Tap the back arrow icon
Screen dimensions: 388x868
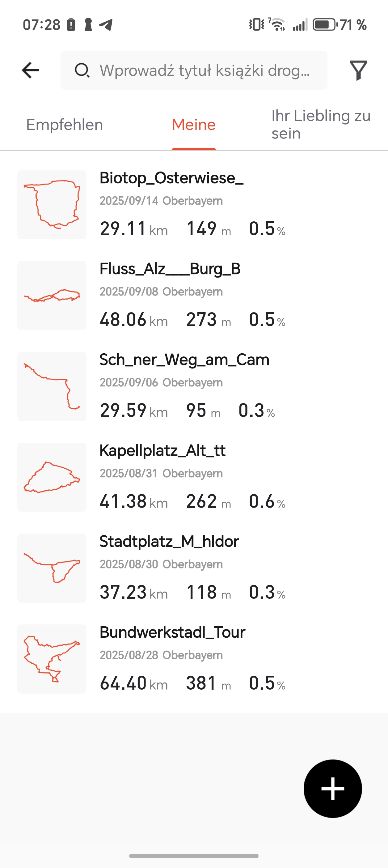(x=30, y=70)
